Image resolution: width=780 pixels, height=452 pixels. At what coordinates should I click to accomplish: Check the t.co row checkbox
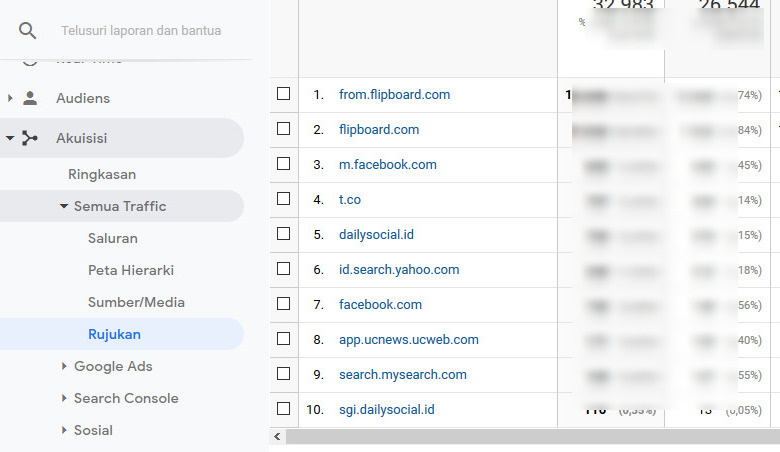tap(284, 198)
